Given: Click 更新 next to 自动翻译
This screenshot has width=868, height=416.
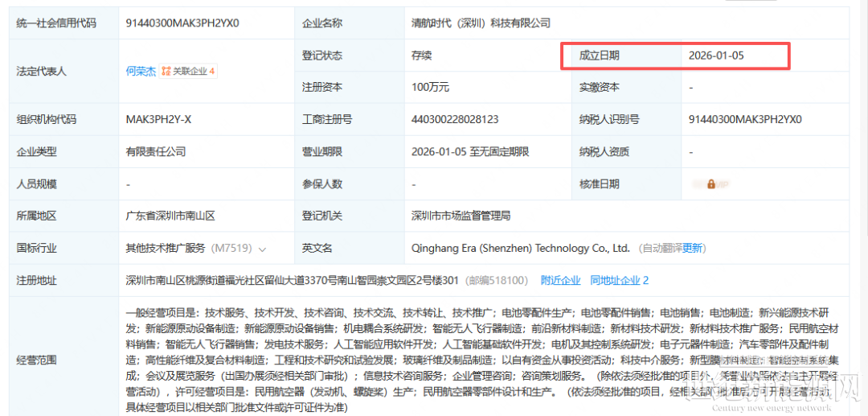Looking at the screenshot, I should [x=692, y=249].
